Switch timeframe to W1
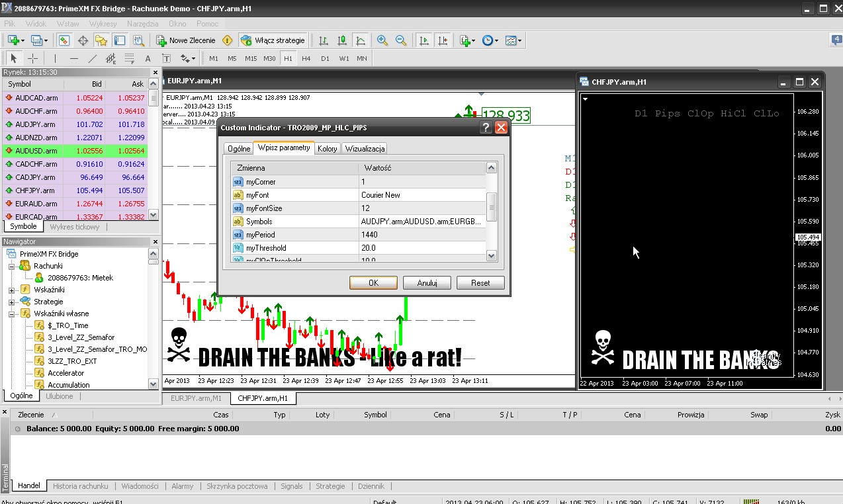 tap(344, 58)
